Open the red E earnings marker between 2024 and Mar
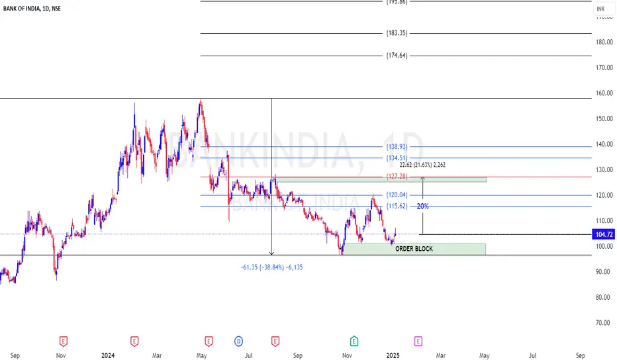Screen dimensions: 617x364 (x=134, y=341)
